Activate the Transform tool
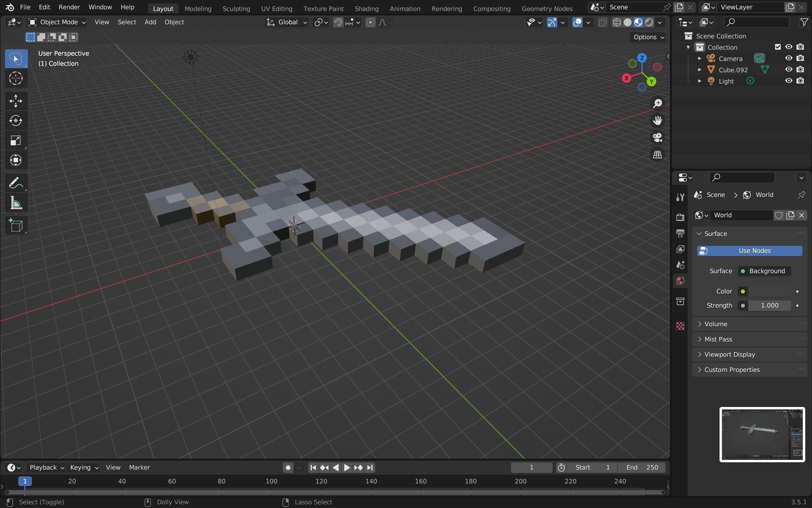 click(16, 160)
